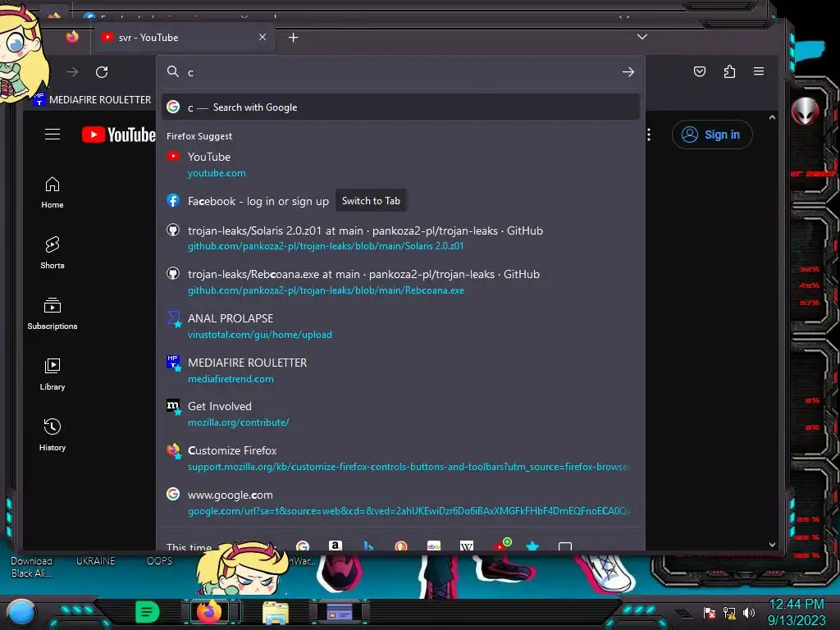Open YouTube Subscriptions in sidebar

[52, 314]
